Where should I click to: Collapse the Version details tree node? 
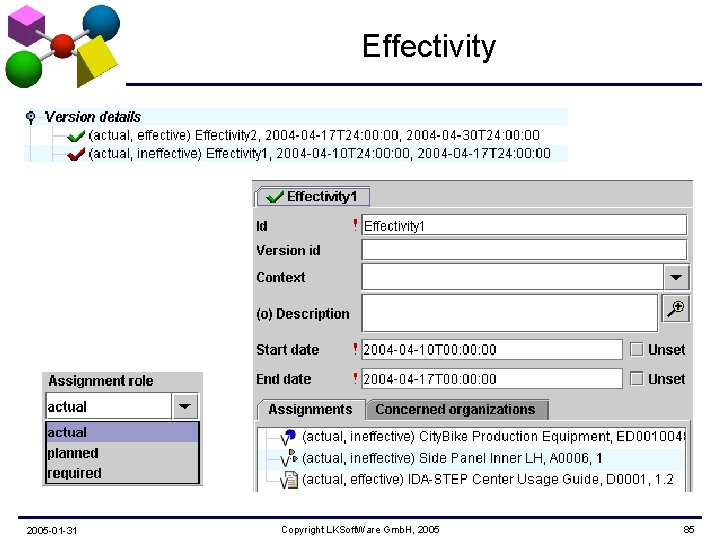coord(31,117)
